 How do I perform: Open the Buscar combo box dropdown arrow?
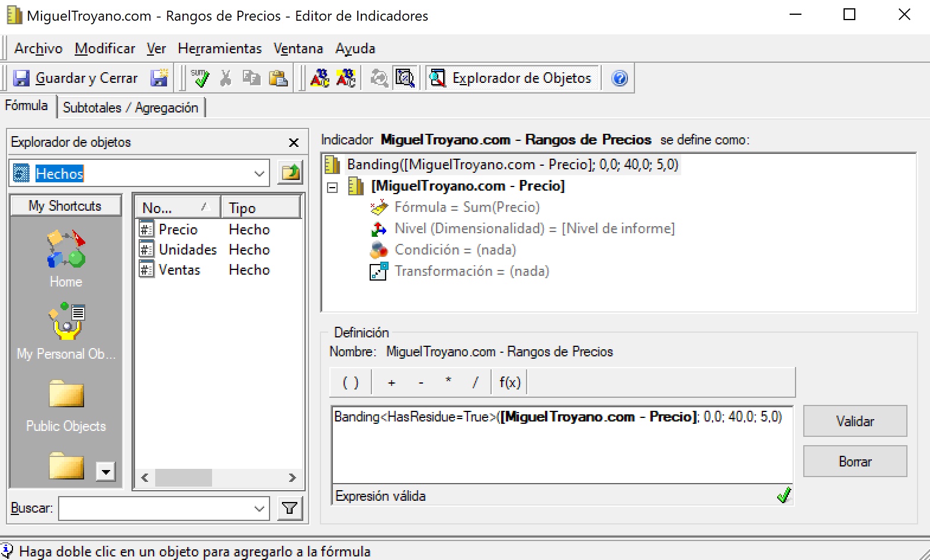pyautogui.click(x=259, y=508)
